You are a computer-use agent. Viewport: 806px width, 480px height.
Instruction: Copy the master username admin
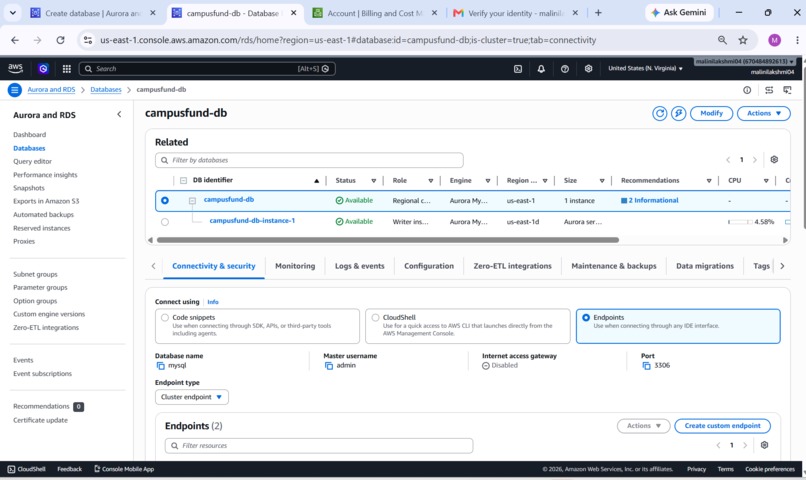click(x=329, y=366)
